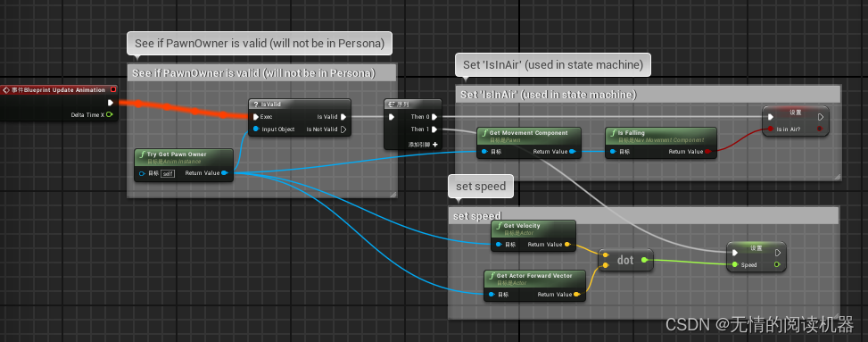Click the Exec input pin on IsValid

(255, 117)
